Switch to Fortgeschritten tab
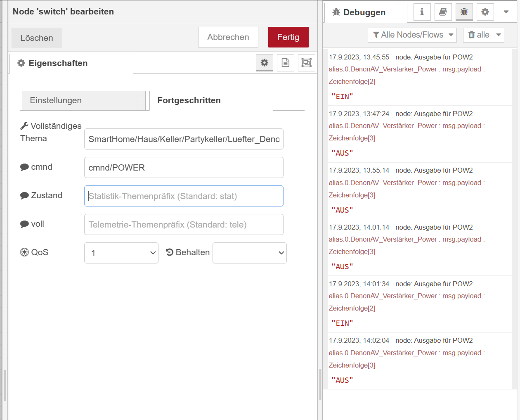520x420 pixels. (211, 101)
